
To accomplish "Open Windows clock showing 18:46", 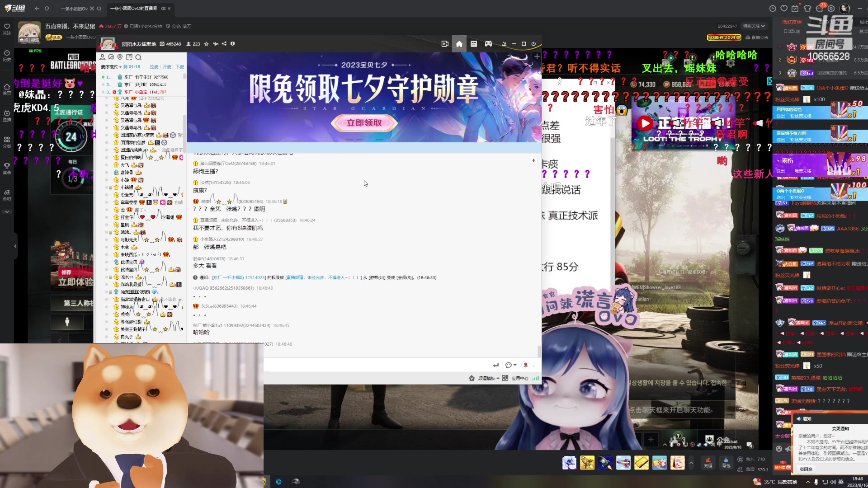I will (x=857, y=482).
